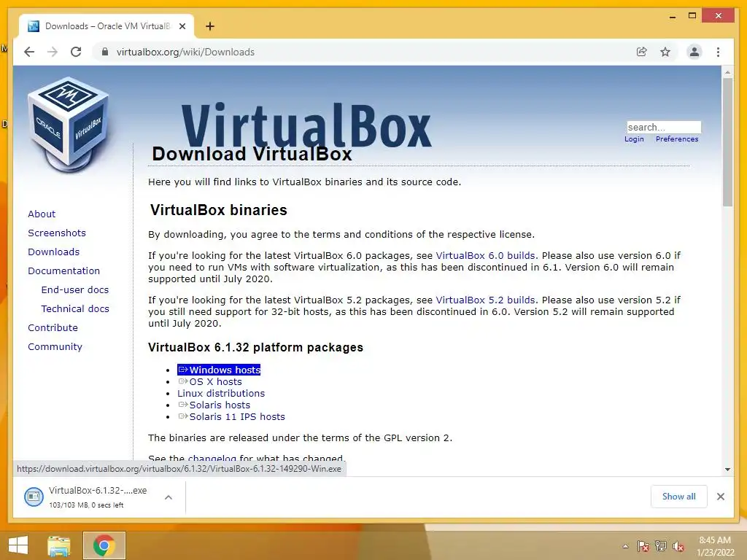Open File Explorer from the taskbar

(x=59, y=545)
